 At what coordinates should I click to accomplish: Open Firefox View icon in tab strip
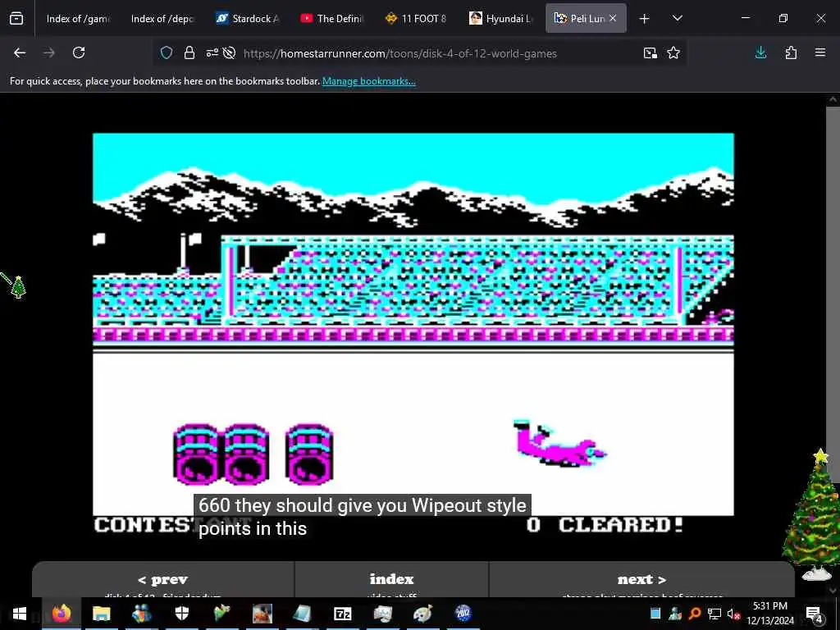(x=16, y=18)
